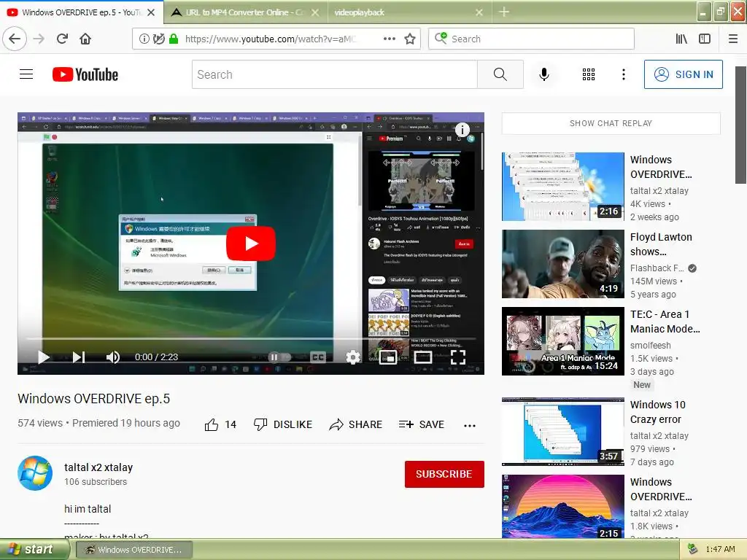Image resolution: width=747 pixels, height=560 pixels.
Task: Open the Floyd Lawton shows video title
Action: (661, 244)
